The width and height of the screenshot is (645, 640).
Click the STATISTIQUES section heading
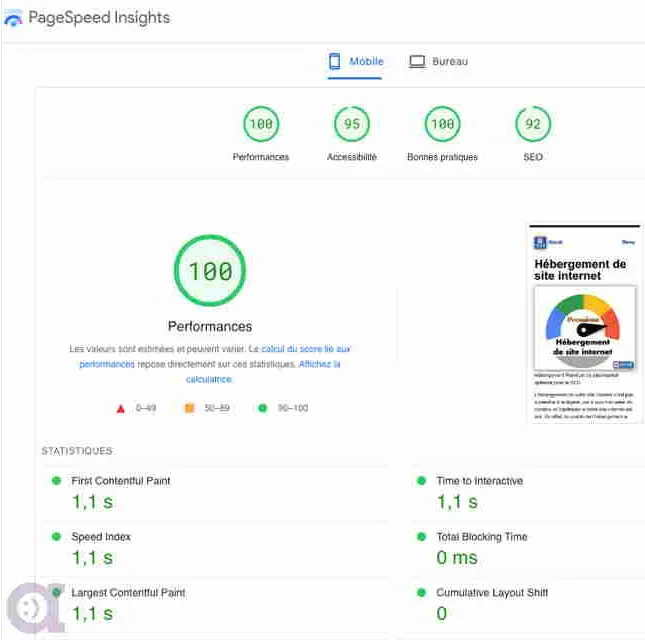click(x=77, y=451)
